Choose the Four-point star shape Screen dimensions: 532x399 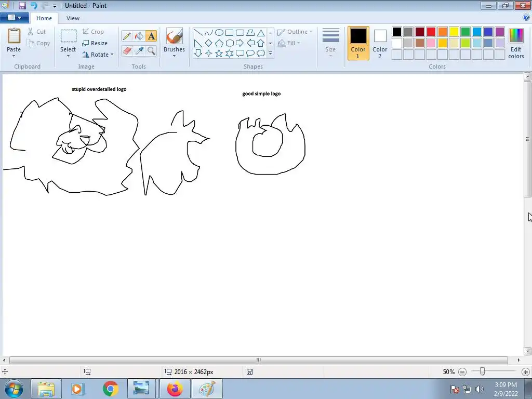[209, 54]
